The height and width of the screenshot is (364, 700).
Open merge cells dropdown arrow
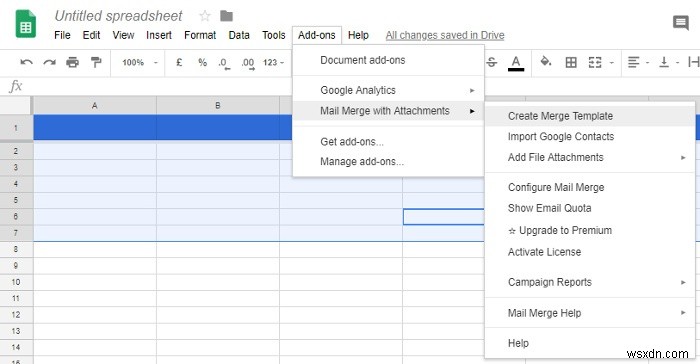[612, 63]
